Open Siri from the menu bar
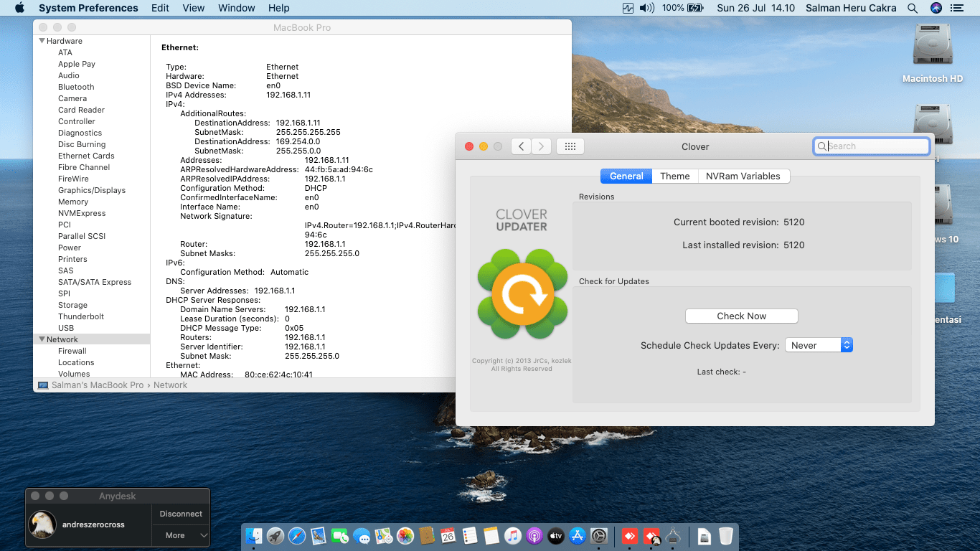The height and width of the screenshot is (551, 980). (936, 8)
